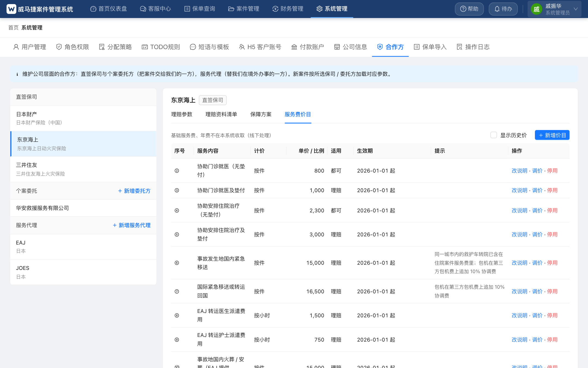Open the 财务管理 top menu
This screenshot has width=588, height=368.
point(288,9)
